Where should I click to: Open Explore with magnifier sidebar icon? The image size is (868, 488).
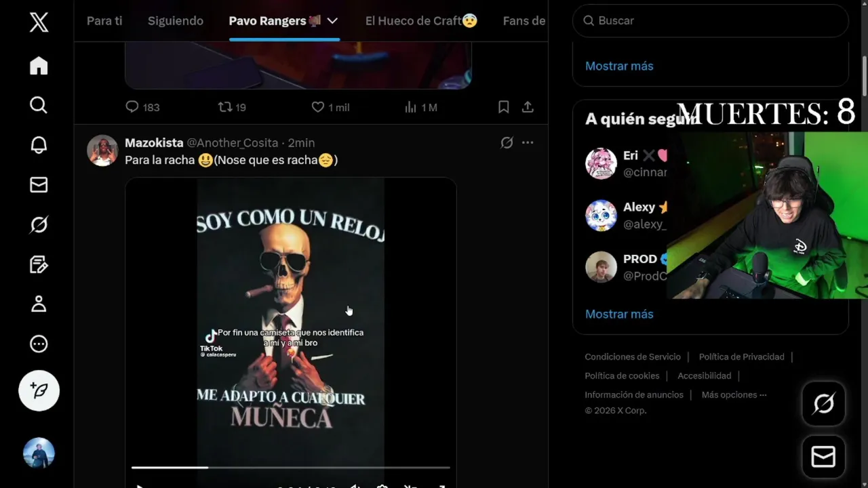click(39, 105)
